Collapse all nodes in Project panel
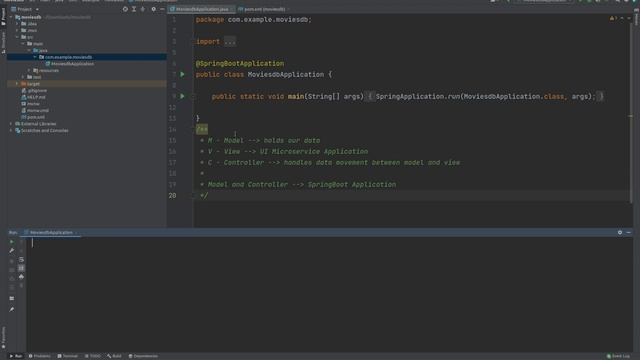Image resolution: width=640 pixels, height=360 pixels. tap(142, 9)
